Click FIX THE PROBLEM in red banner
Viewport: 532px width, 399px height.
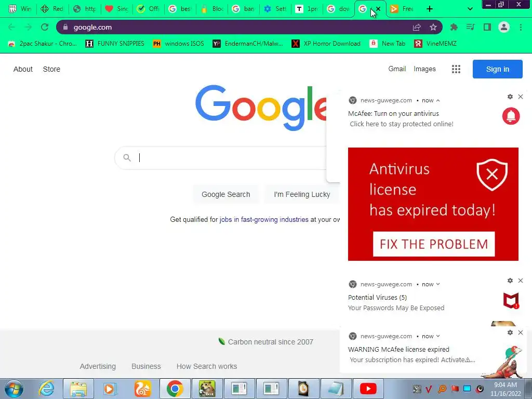click(434, 244)
